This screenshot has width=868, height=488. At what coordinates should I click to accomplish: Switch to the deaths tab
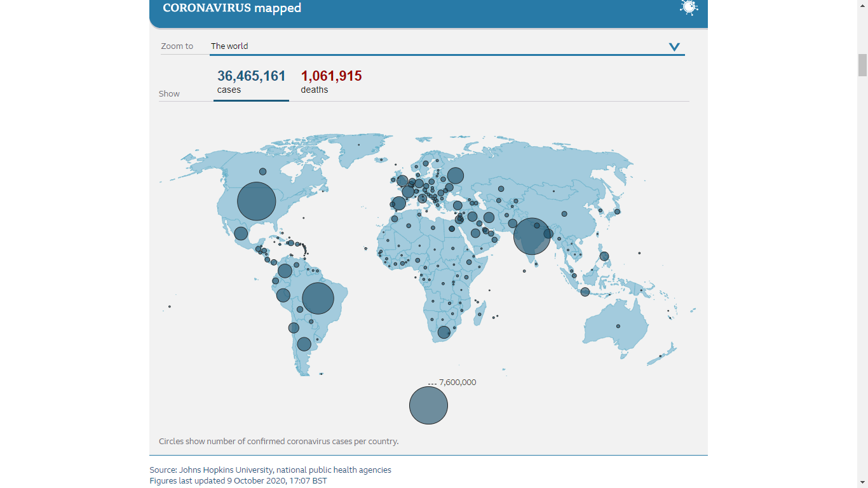(331, 83)
